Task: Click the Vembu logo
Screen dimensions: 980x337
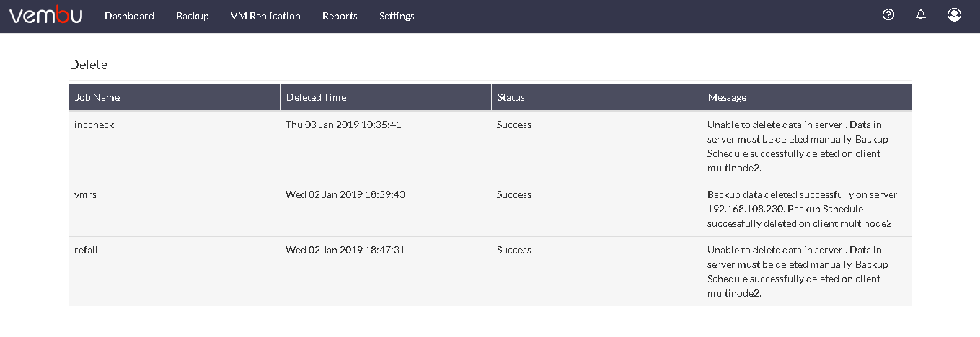Action: 45,15
